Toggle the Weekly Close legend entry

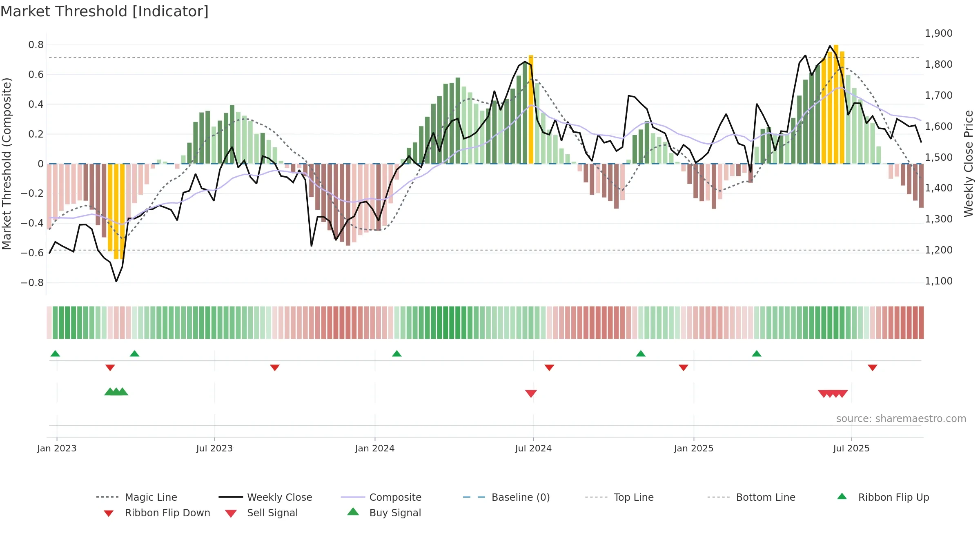click(265, 497)
